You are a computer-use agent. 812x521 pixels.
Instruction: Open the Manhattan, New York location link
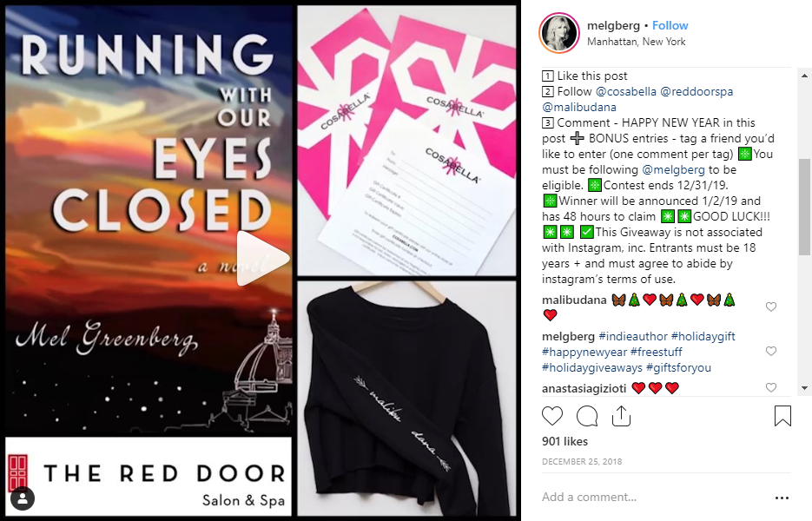(x=636, y=42)
